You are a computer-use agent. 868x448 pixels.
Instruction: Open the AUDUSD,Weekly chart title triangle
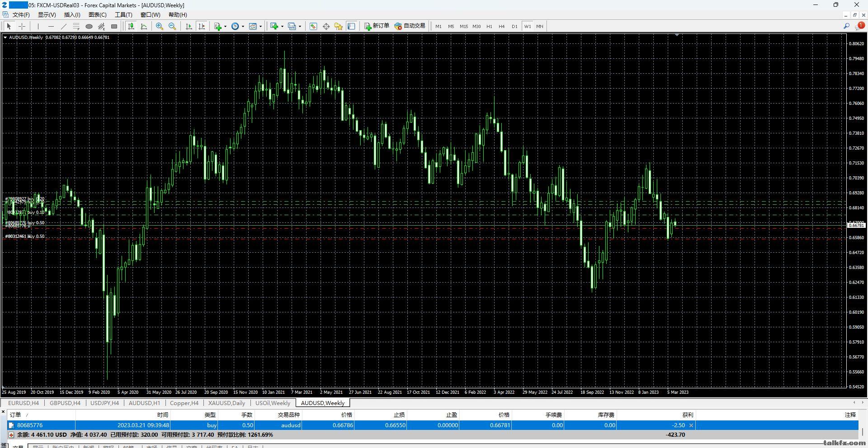[x=5, y=38]
